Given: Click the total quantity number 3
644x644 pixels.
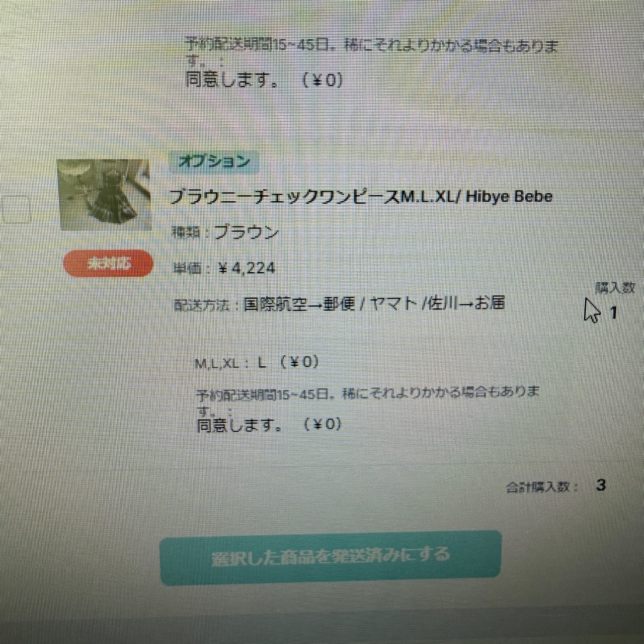Looking at the screenshot, I should (601, 485).
